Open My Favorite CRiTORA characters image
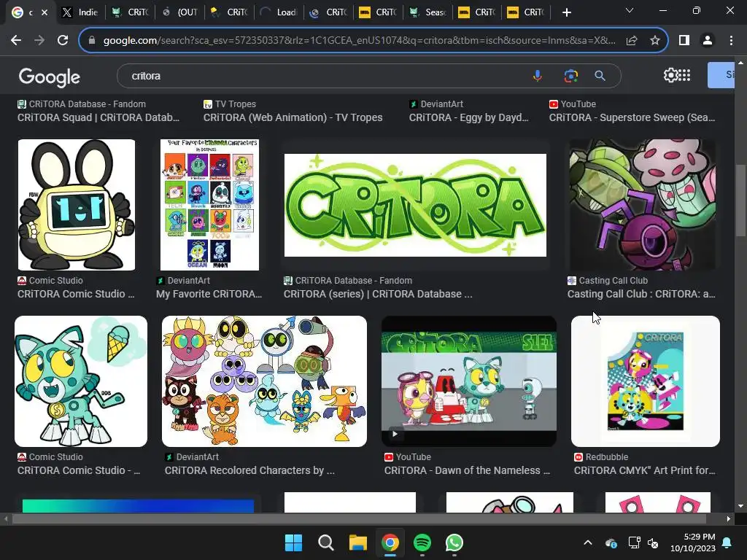 point(209,205)
